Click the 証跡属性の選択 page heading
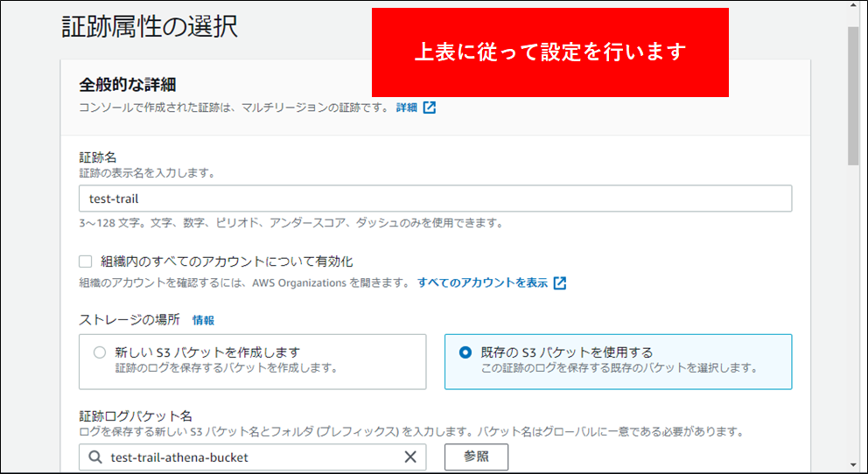Viewport: 868px width, 474px height. point(150,26)
